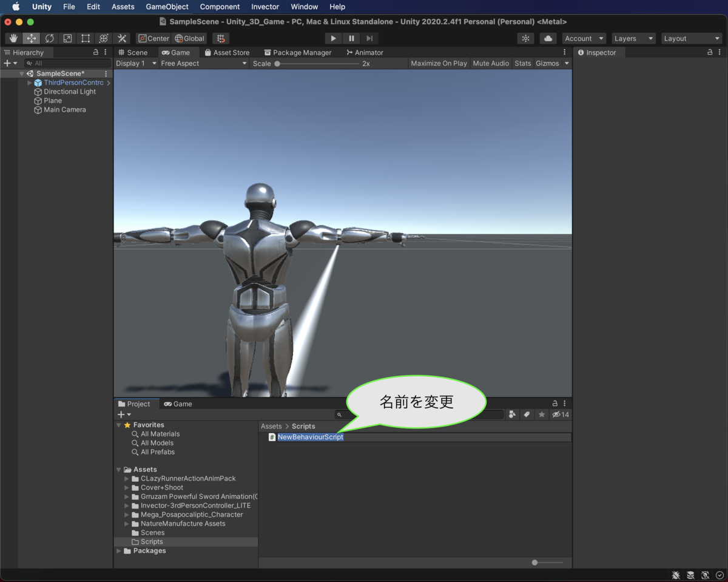Open the macOS Apple menu

coord(16,7)
